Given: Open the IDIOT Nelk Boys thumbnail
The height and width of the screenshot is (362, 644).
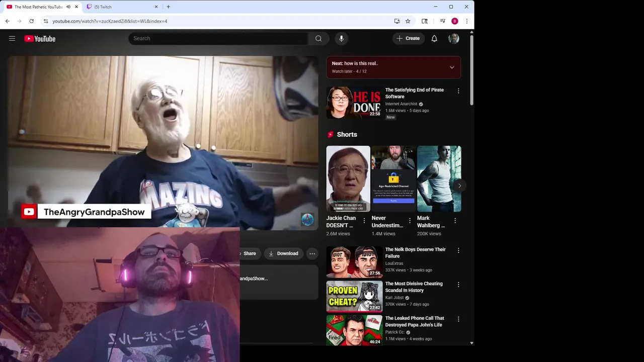Looking at the screenshot, I should click(x=354, y=262).
